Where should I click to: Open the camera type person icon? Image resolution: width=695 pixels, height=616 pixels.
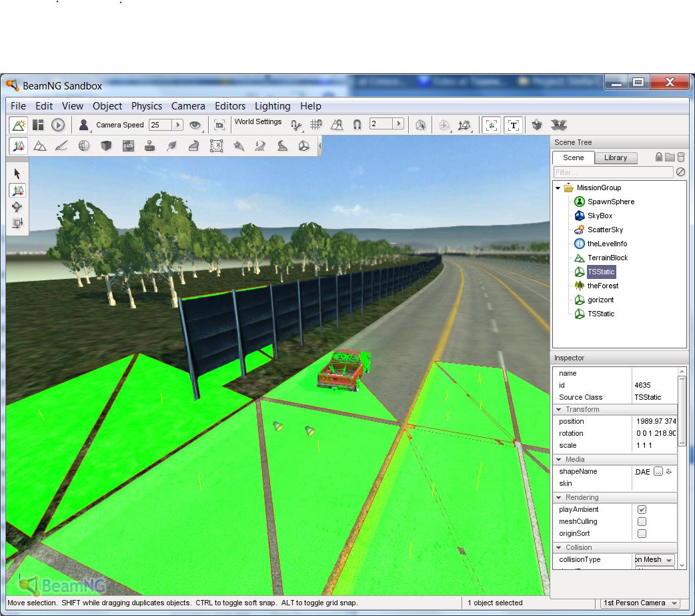[83, 125]
